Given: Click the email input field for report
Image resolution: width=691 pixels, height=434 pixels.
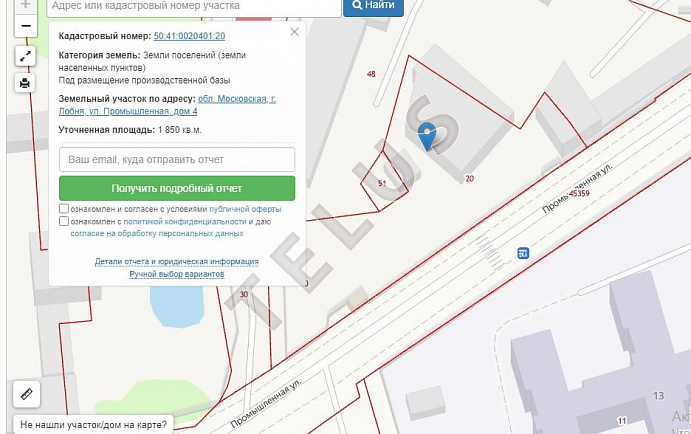Looking at the screenshot, I should [177, 160].
